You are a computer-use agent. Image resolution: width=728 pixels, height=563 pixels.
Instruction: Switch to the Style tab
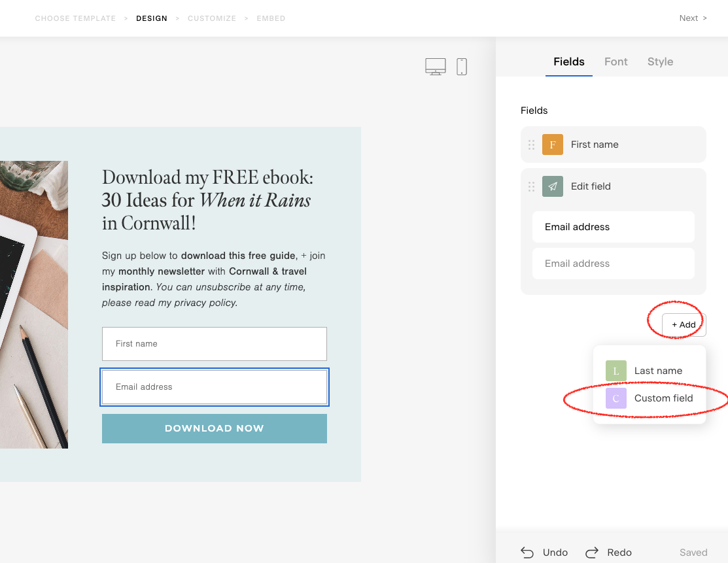(x=660, y=61)
